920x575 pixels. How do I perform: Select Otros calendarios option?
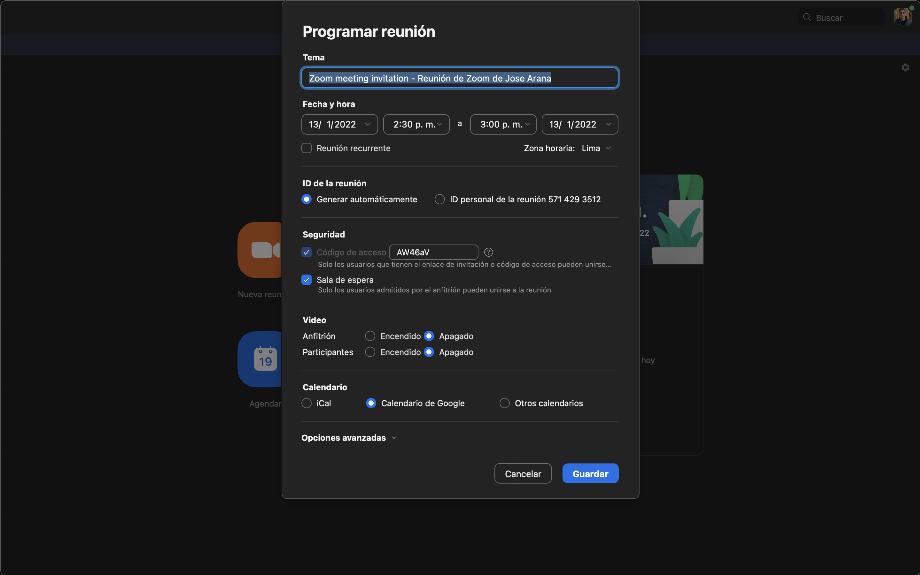(504, 403)
